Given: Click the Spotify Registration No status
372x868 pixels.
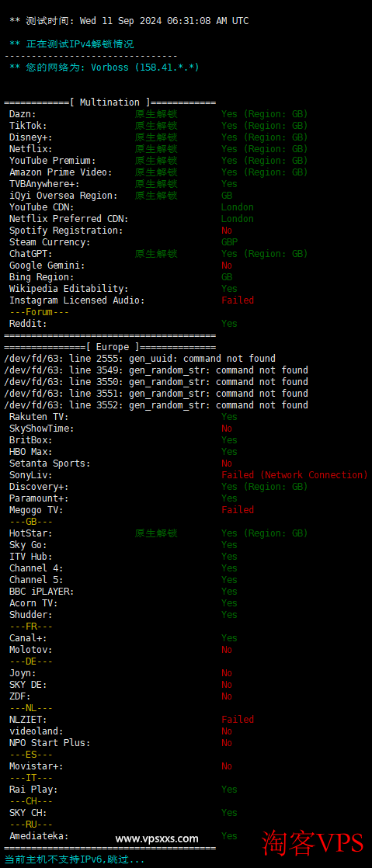Looking at the screenshot, I should click(227, 231).
